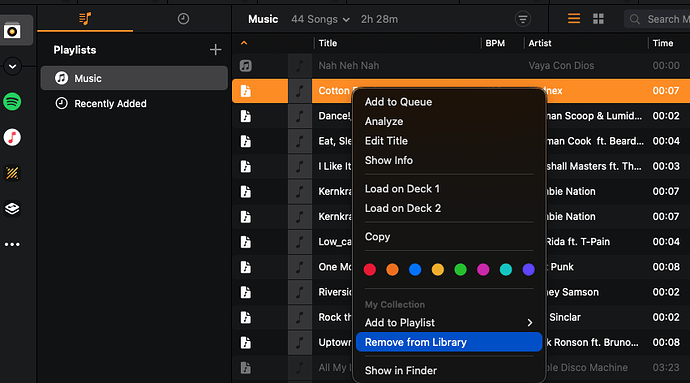This screenshot has width=690, height=383.
Task: Click the Vaya Con Dios artist cell
Action: pos(561,66)
